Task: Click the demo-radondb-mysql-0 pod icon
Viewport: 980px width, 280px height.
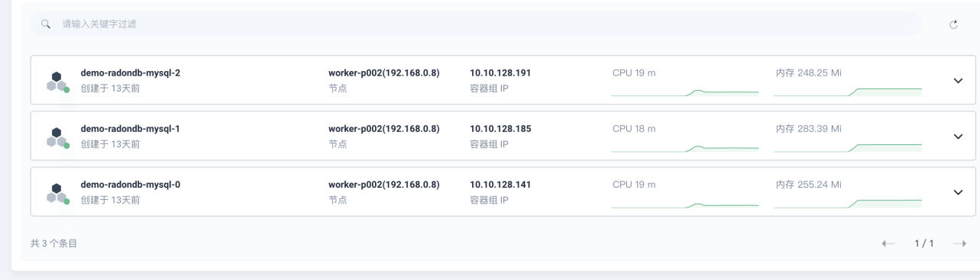Action: tap(57, 192)
